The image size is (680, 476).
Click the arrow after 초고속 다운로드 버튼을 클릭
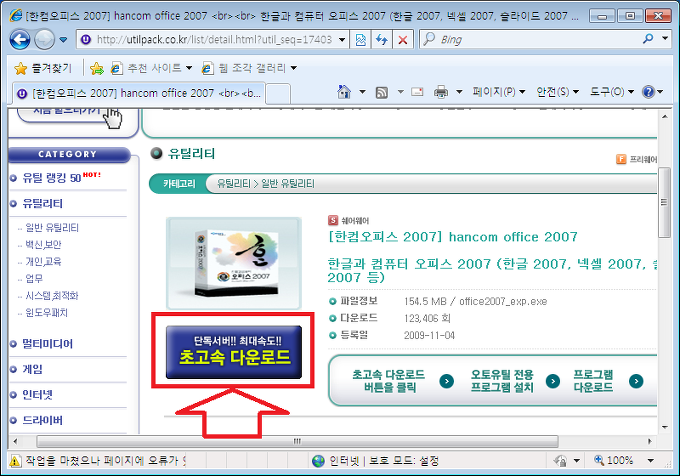coord(447,381)
